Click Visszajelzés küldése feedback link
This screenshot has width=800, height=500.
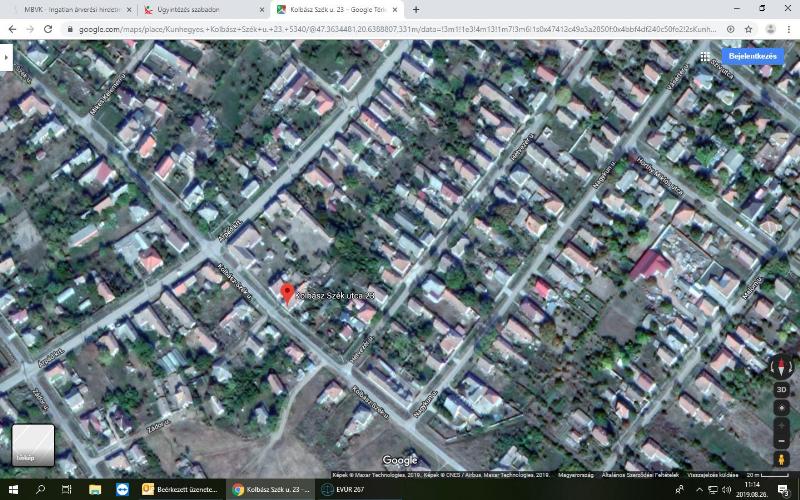713,475
